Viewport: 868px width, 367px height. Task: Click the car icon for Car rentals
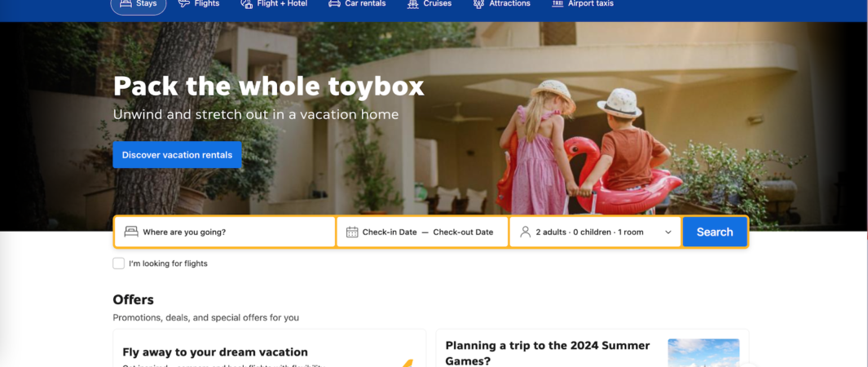coord(334,3)
